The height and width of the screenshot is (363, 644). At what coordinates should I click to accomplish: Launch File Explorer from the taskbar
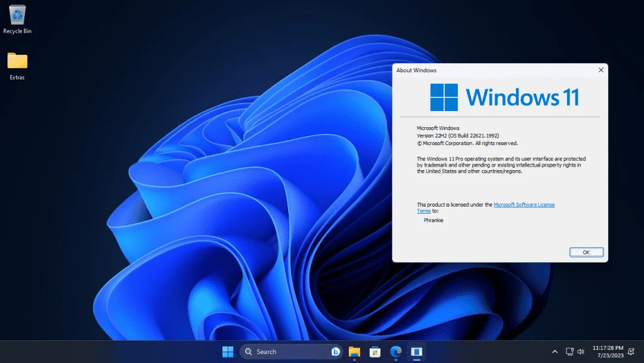354,352
